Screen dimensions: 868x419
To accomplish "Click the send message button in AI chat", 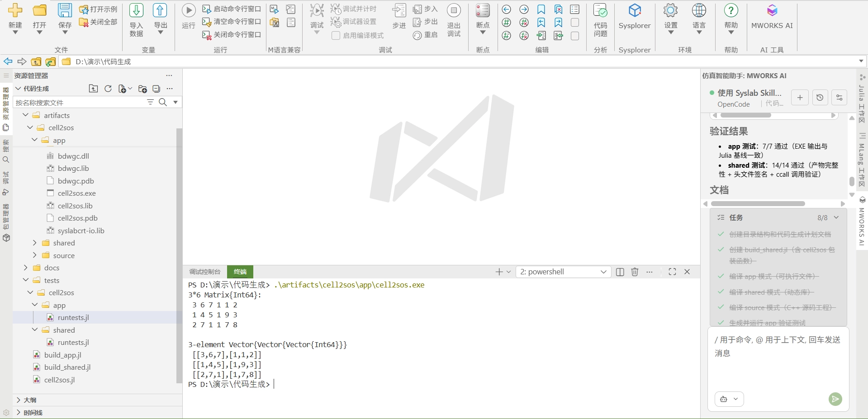I will (835, 399).
